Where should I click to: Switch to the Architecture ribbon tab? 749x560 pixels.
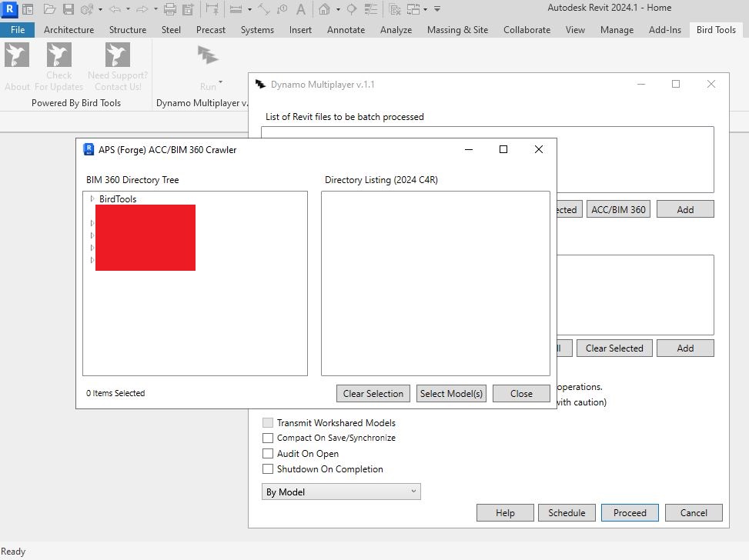pos(69,29)
